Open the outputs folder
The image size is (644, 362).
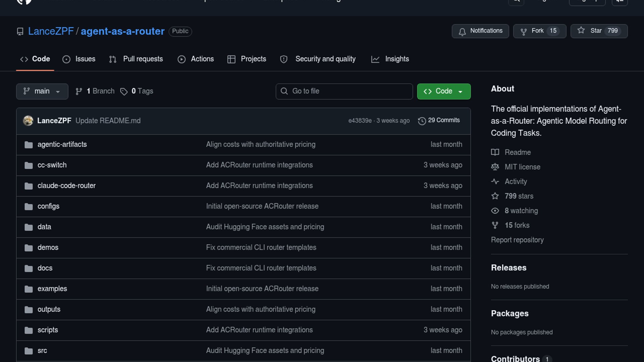(49, 309)
